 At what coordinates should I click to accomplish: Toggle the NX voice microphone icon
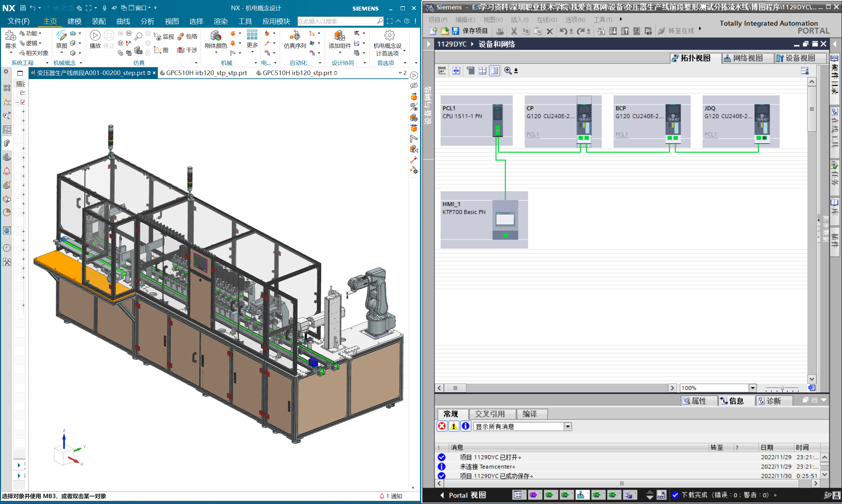coord(105,8)
